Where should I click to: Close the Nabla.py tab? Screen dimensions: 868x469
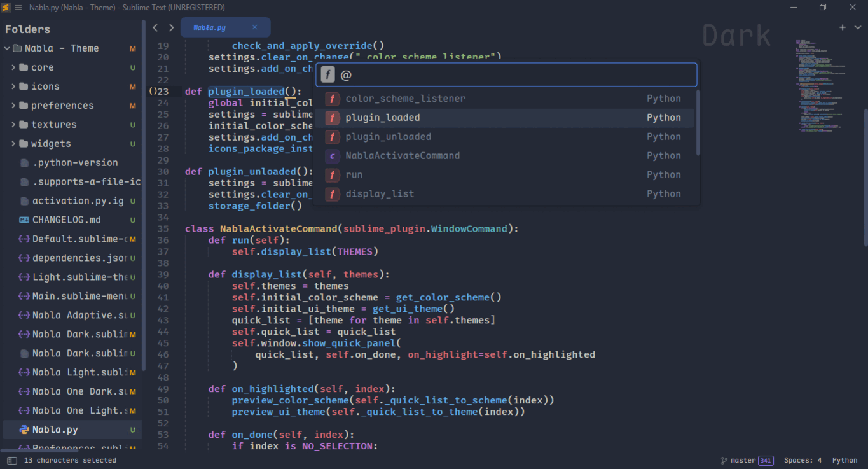(255, 27)
